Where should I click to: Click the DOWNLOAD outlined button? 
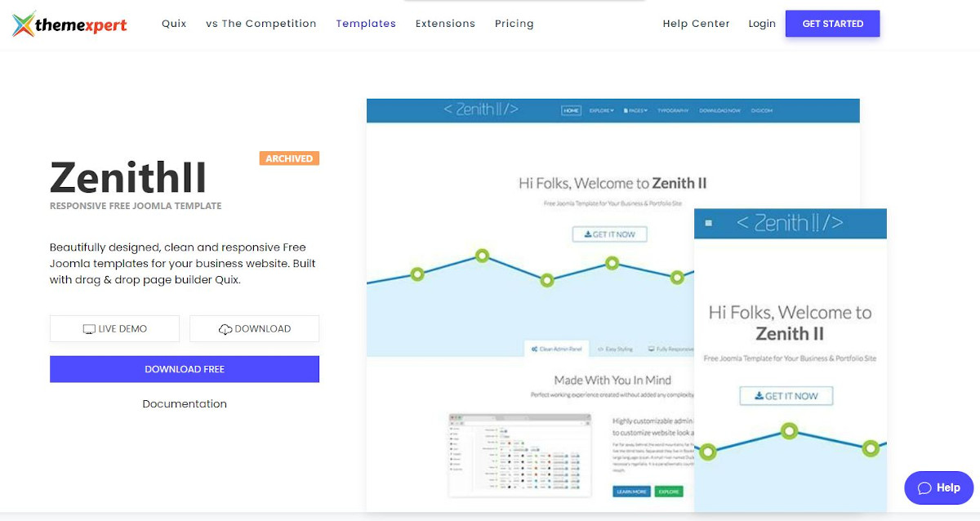(x=254, y=329)
